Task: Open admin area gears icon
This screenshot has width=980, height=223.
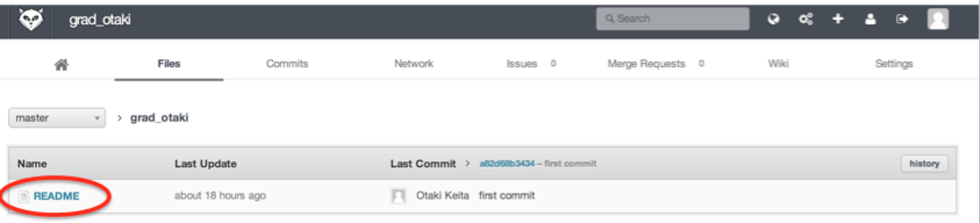Action: point(806,19)
